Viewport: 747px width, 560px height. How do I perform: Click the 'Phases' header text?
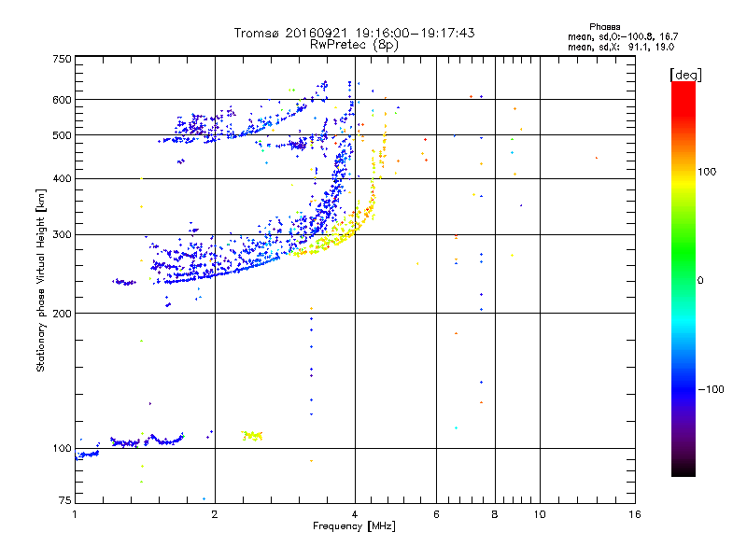pyautogui.click(x=604, y=27)
